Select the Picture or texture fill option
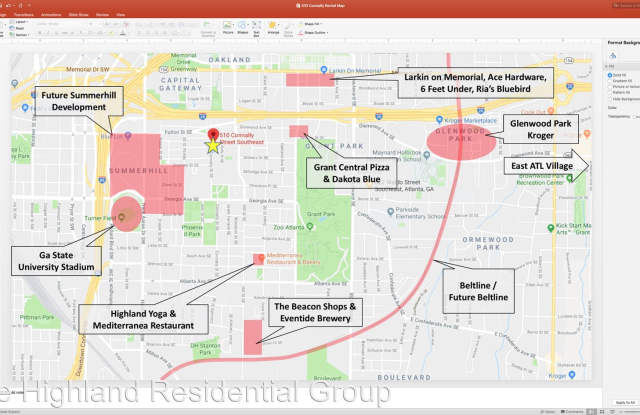Image resolution: width=640 pixels, height=415 pixels. pos(610,87)
